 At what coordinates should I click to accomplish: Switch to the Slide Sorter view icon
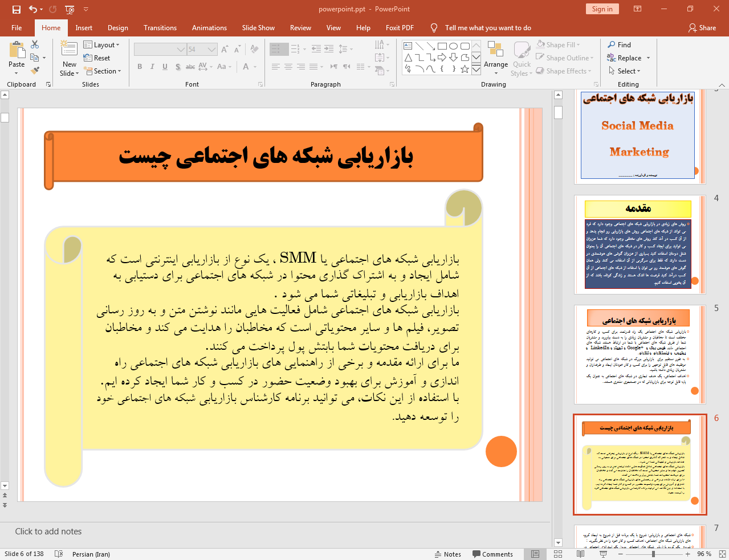pyautogui.click(x=558, y=554)
